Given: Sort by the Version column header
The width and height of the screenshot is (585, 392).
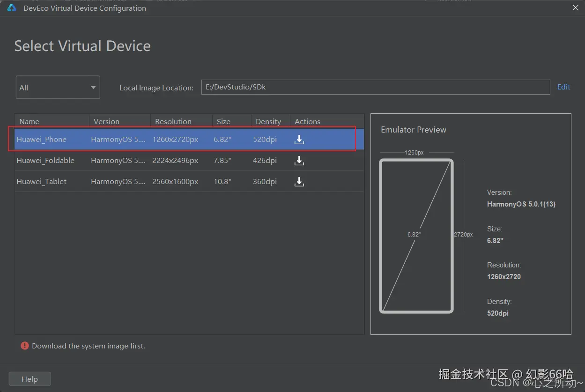Looking at the screenshot, I should [119, 121].
